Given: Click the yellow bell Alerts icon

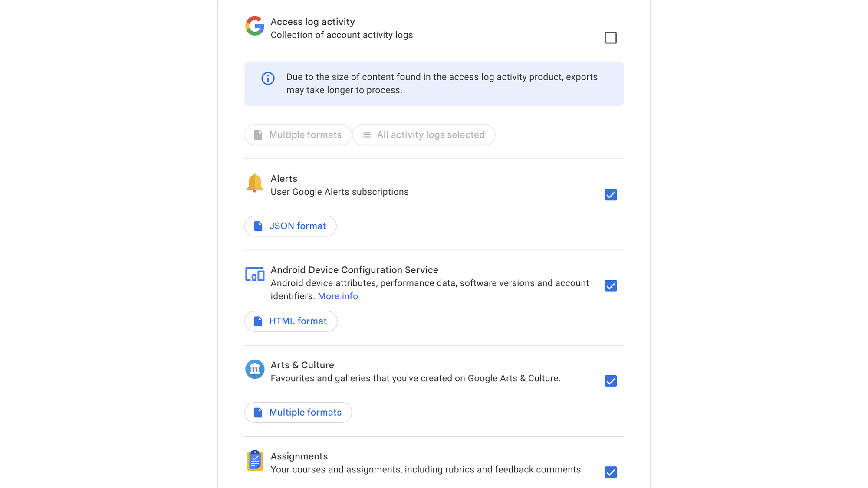Looking at the screenshot, I should pyautogui.click(x=255, y=183).
